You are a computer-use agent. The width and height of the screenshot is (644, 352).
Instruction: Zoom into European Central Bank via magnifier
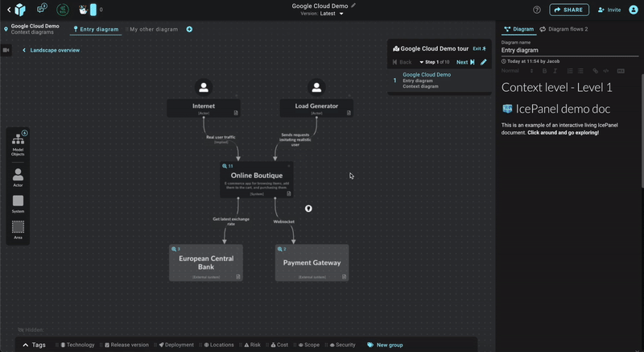(174, 249)
